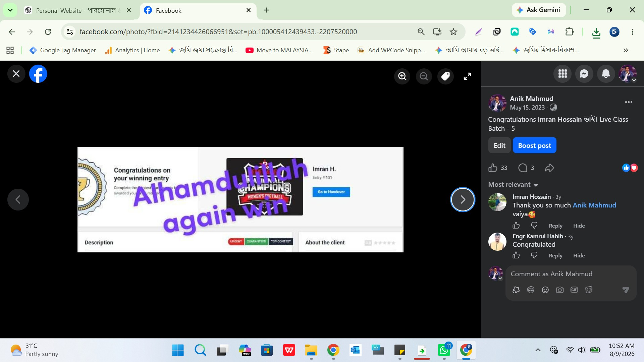
Task: Click the Comment as Anik Mahmud field
Action: [x=571, y=274]
